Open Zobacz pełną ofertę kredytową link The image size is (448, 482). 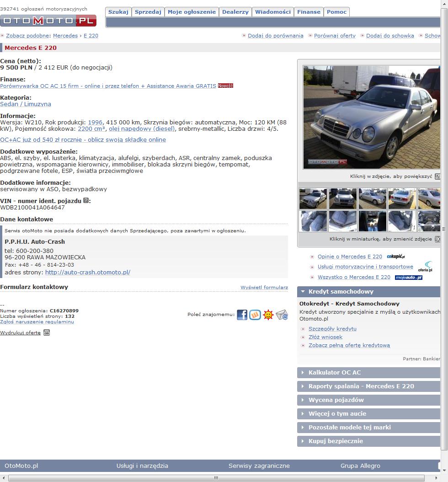point(349,346)
